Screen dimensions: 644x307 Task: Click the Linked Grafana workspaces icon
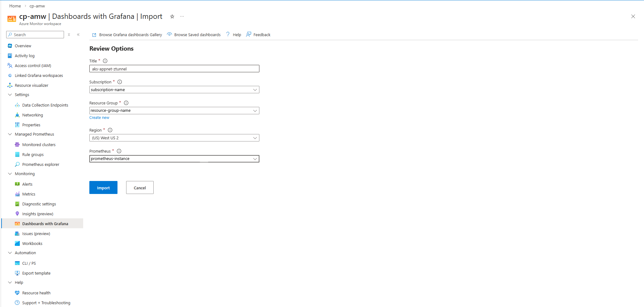[10, 75]
